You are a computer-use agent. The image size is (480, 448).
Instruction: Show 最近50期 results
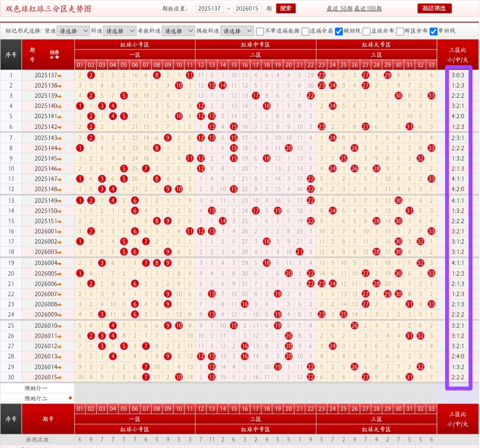[340, 8]
